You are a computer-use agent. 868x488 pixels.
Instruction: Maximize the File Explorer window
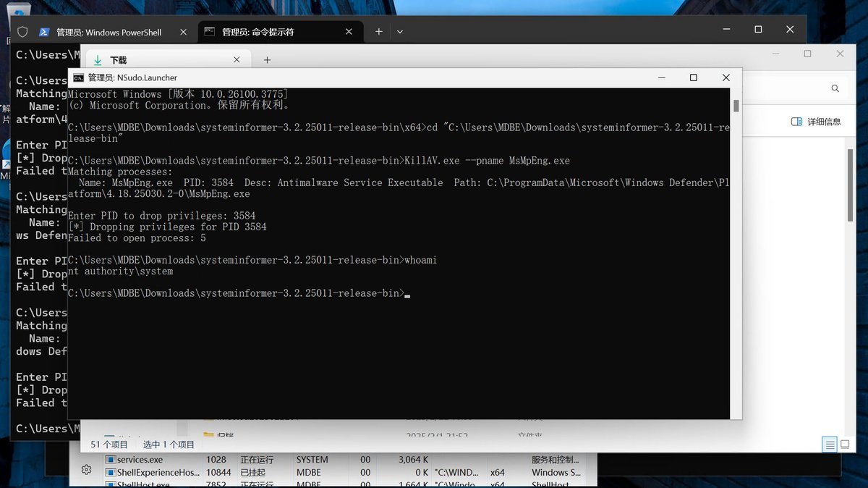click(807, 54)
